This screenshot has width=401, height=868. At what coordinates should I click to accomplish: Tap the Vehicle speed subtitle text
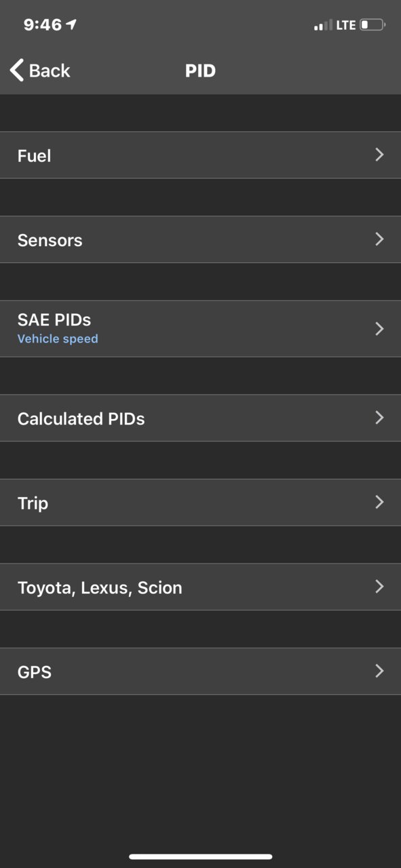tap(58, 338)
